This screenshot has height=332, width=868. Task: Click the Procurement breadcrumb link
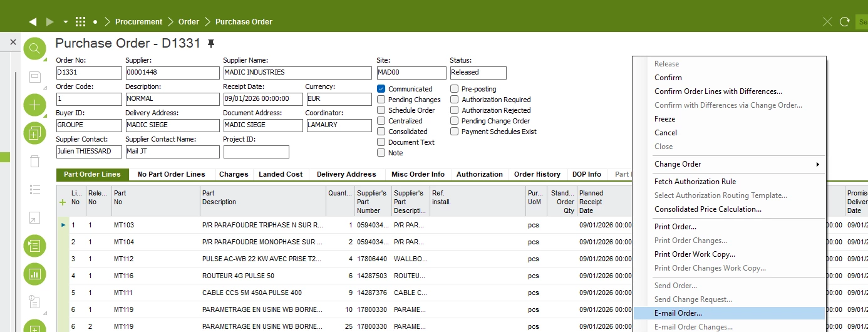point(138,22)
